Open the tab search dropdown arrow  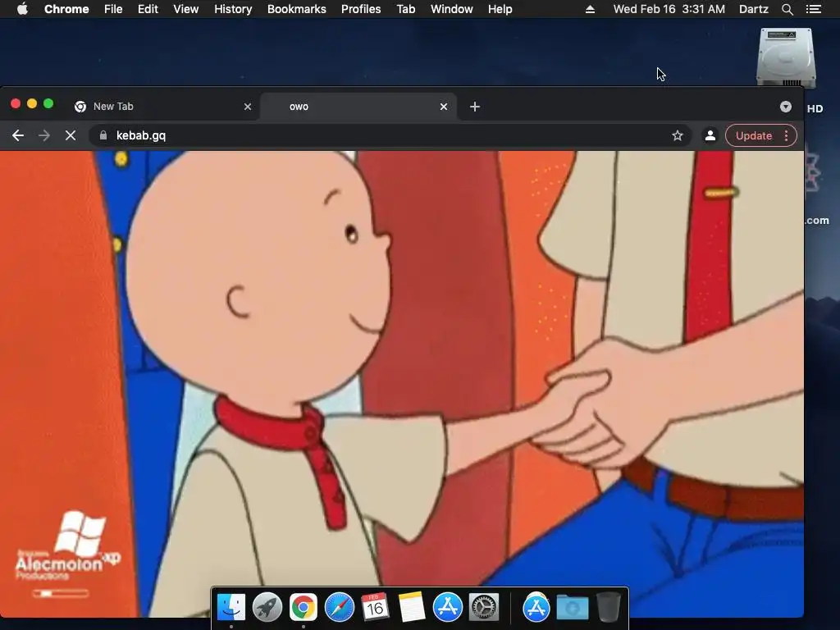pos(786,107)
